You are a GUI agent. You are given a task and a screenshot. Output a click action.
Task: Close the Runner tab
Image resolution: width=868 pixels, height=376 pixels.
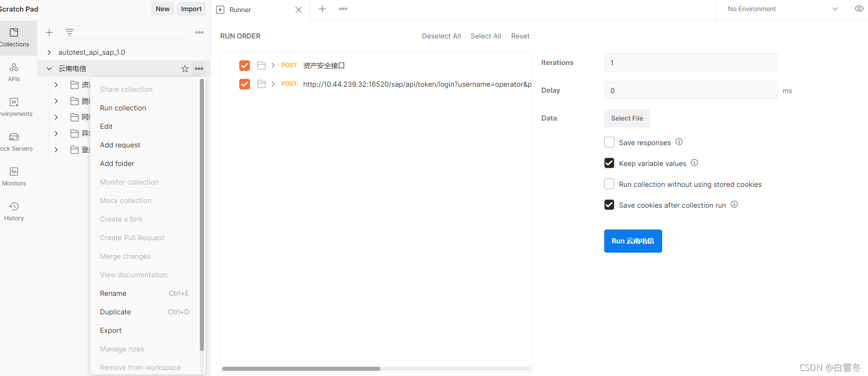299,10
